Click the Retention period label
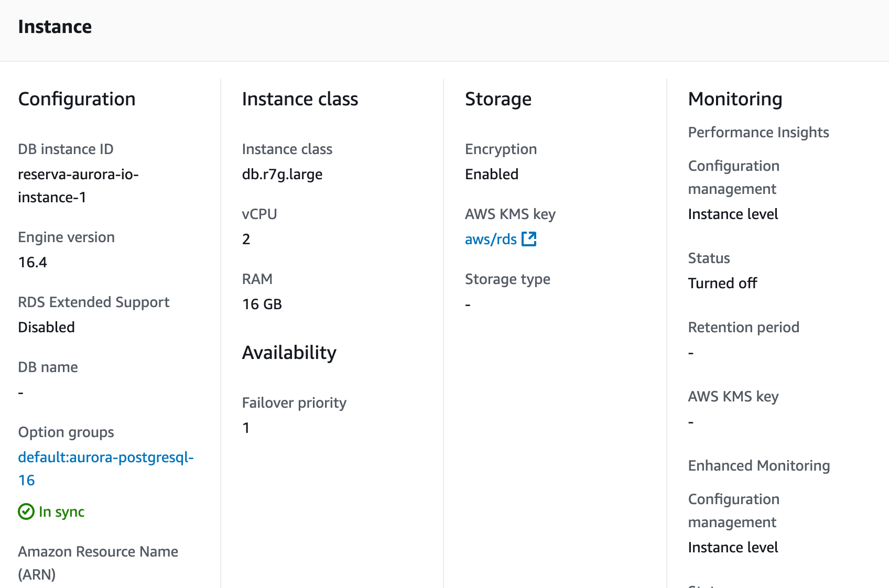 (743, 328)
